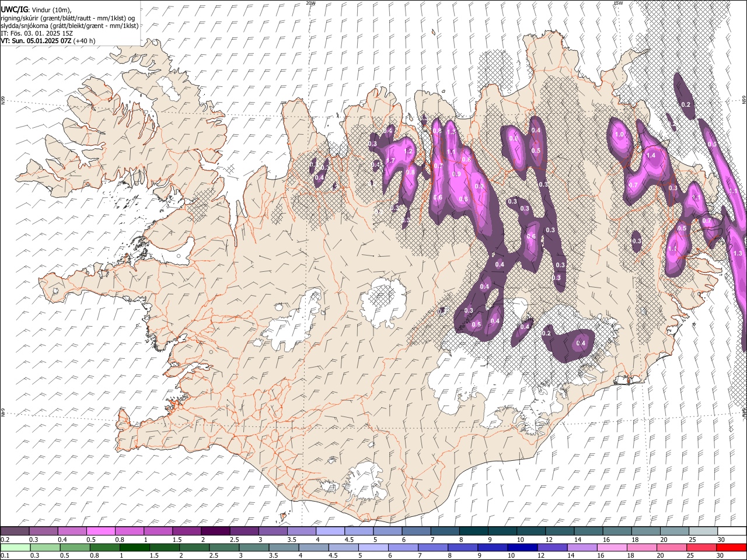Click the 1.4 snowfall value in the east
Viewport: 747px width, 560px height.
point(651,156)
